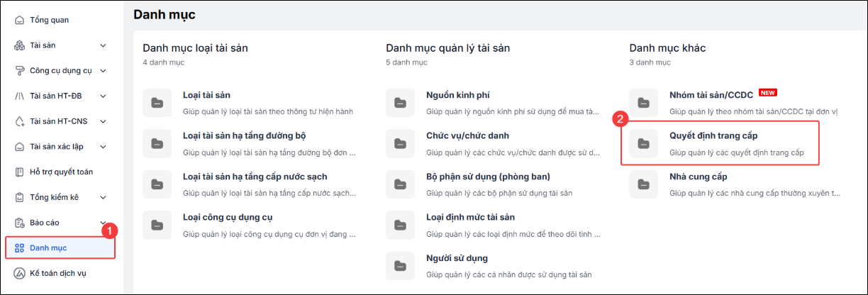Screen dimensions: 868x295
Task: Expand the Báo cáo chevron
Action: [x=103, y=223]
